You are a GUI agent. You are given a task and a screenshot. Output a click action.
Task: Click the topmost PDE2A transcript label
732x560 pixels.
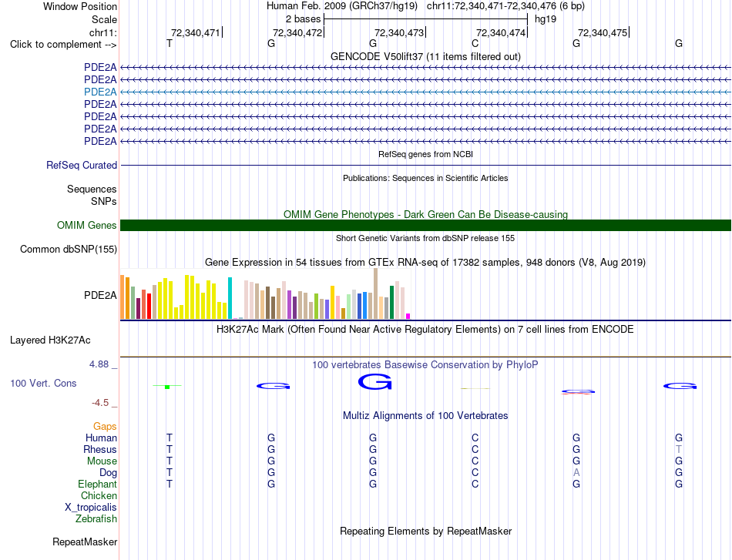tap(100, 67)
